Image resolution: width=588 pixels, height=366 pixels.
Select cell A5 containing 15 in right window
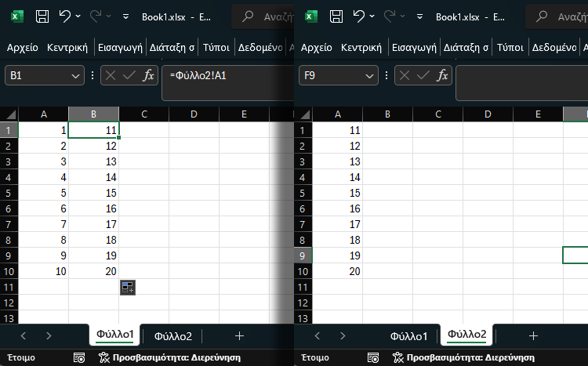coord(337,193)
